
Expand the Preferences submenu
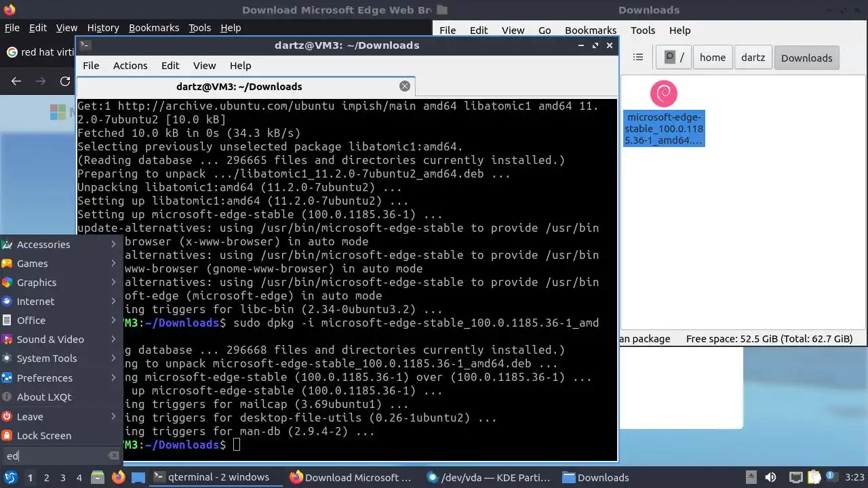pos(61,378)
